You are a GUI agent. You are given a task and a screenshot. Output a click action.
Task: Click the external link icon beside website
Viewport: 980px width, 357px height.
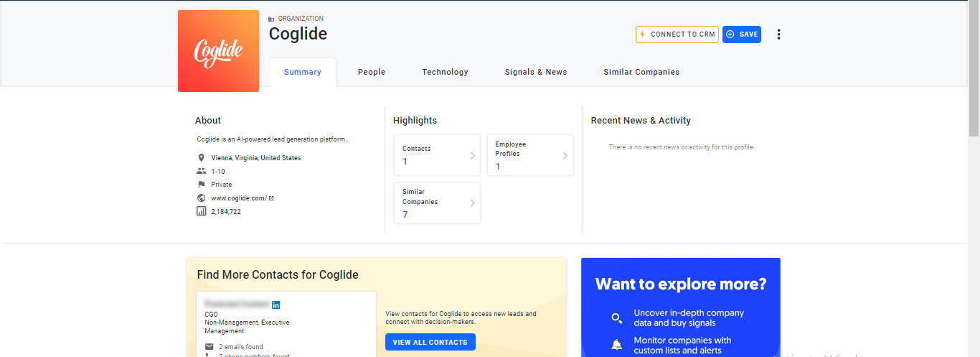click(271, 198)
